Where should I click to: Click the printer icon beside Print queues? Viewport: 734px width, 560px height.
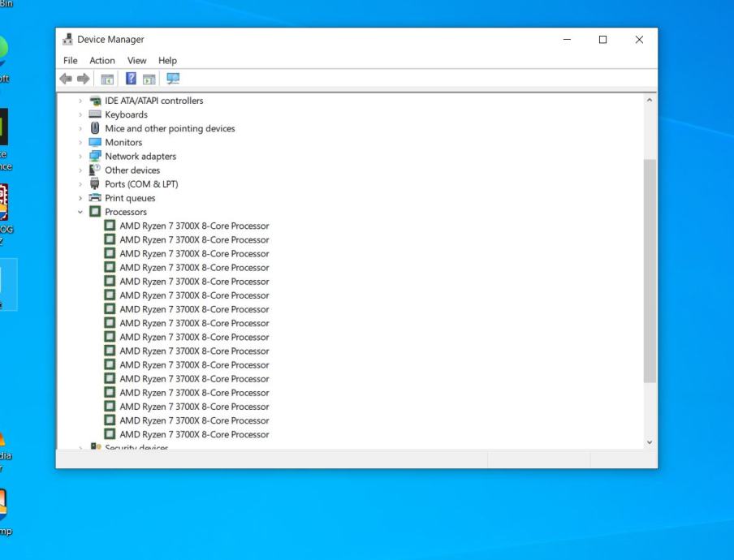(x=95, y=197)
